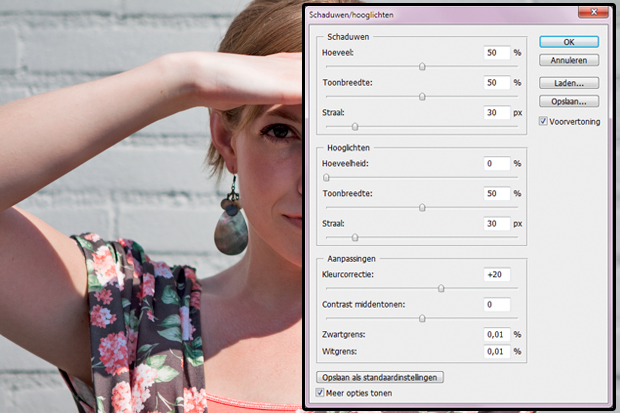Open the Laden... settings dialog
Image resolution: width=620 pixels, height=413 pixels.
tap(568, 83)
